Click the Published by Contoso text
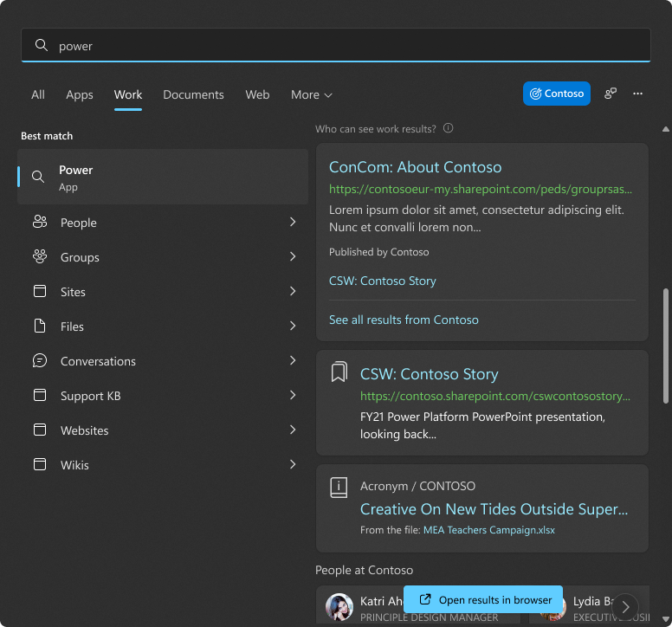Screen dimensions: 672x627 click(x=378, y=252)
